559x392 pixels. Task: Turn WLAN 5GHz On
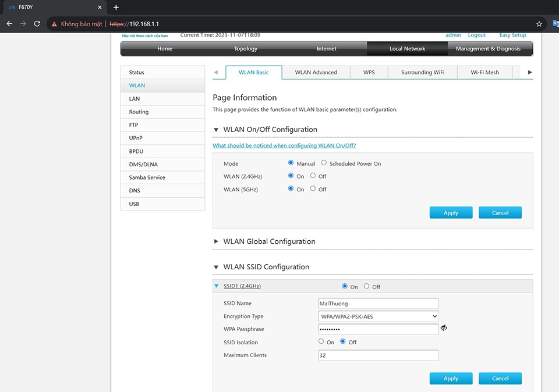coord(291,188)
